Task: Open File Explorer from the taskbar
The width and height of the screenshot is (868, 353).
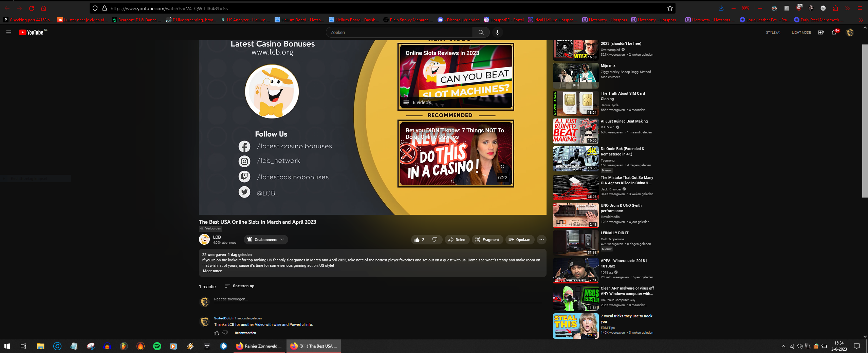Action: [x=41, y=346]
